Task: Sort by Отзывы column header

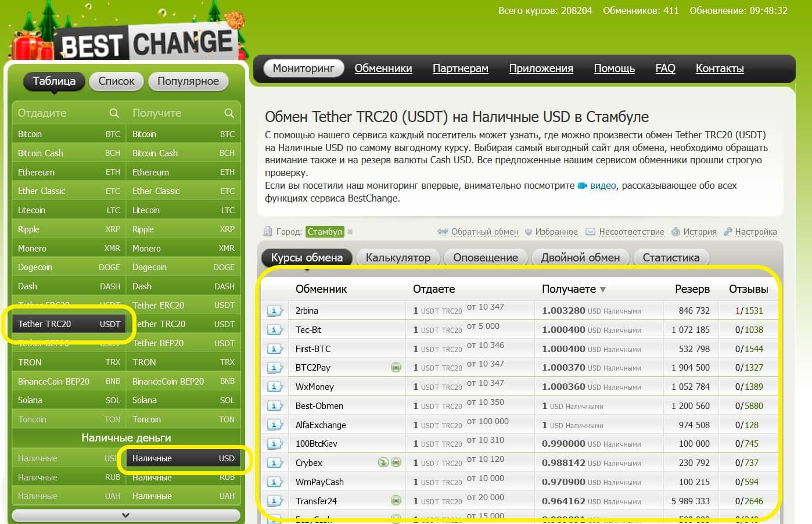Action: 748,289
